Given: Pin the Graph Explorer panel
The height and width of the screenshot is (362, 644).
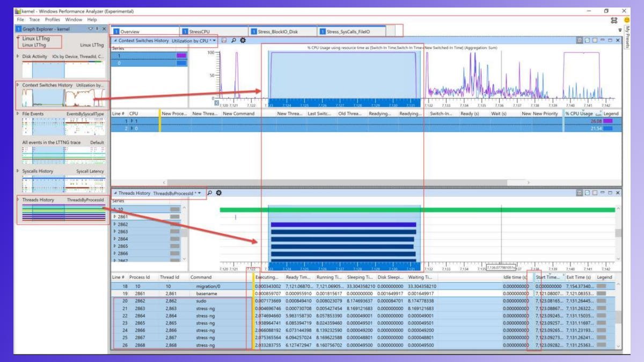Looking at the screenshot, I should click(97, 28).
